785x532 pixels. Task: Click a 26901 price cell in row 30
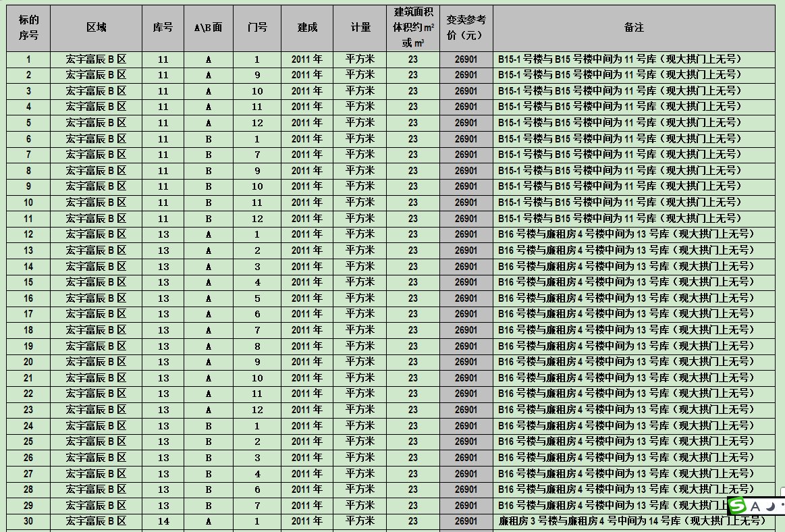(x=466, y=521)
